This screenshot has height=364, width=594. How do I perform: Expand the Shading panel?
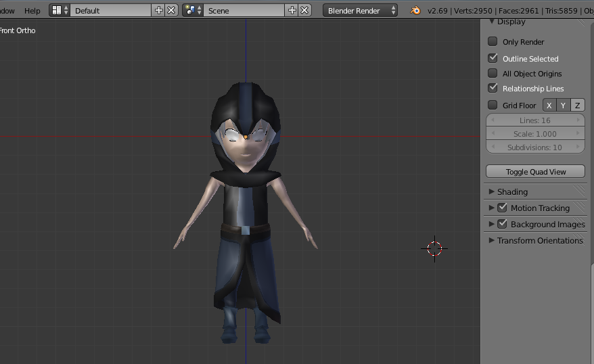coord(491,191)
